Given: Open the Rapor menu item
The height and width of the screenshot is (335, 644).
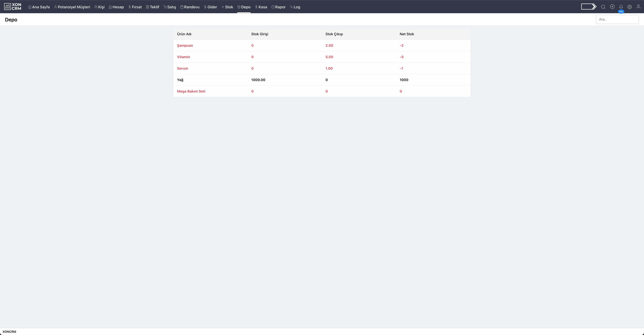Looking at the screenshot, I should (278, 7).
